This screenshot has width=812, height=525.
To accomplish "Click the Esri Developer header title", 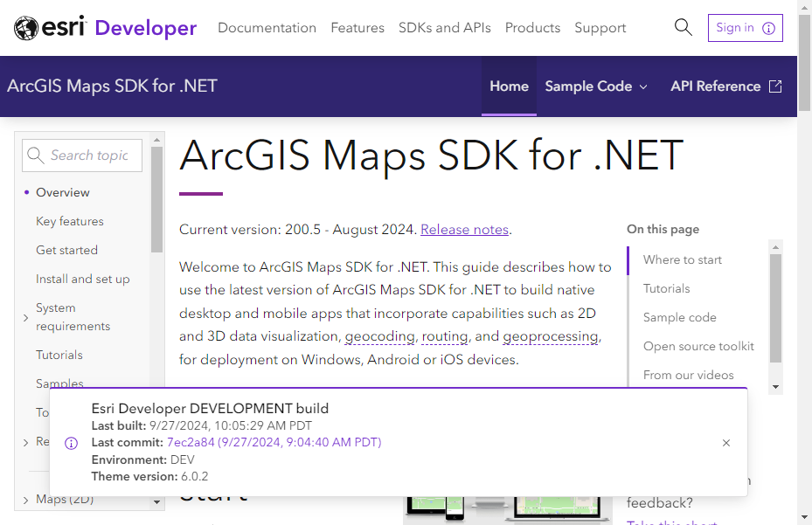I will [145, 28].
